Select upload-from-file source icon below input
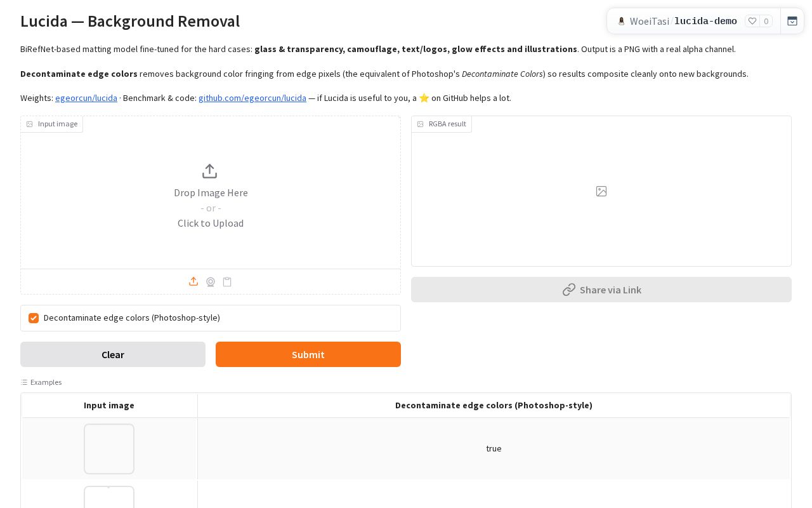 [x=193, y=281]
